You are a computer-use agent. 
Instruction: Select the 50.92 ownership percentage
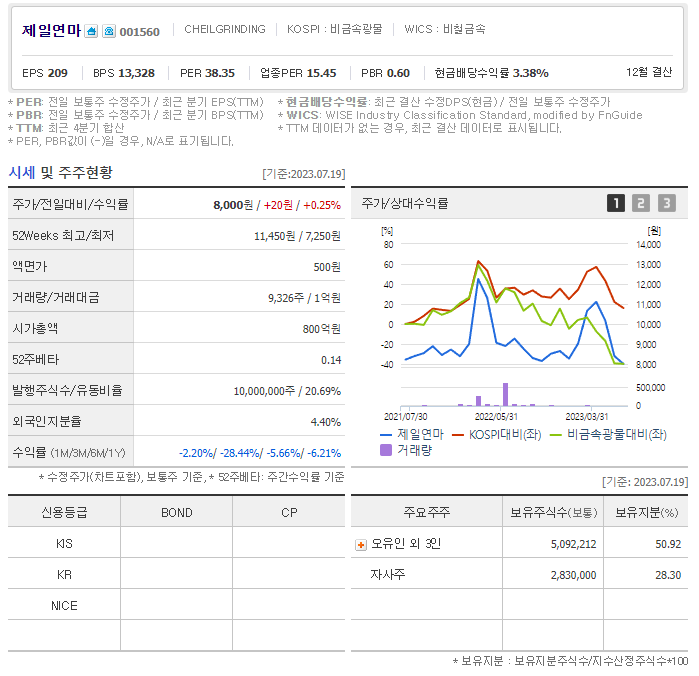[668, 544]
